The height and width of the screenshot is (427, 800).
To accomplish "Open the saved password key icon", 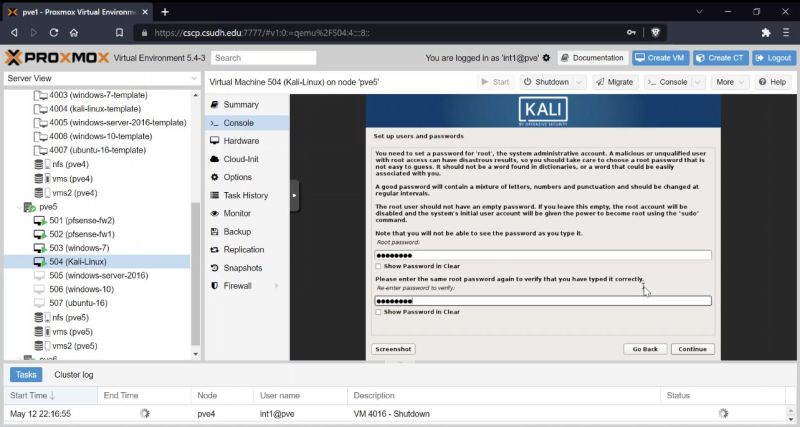I will pos(631,33).
